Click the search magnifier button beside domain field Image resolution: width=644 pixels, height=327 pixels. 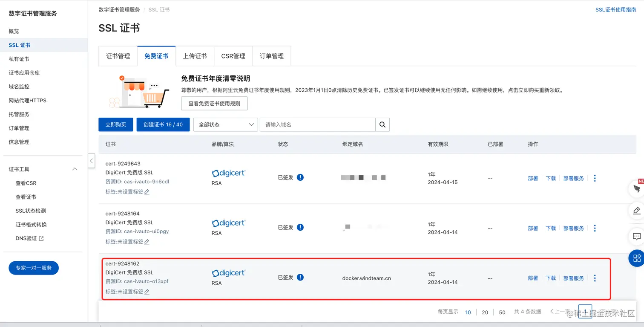[382, 124]
